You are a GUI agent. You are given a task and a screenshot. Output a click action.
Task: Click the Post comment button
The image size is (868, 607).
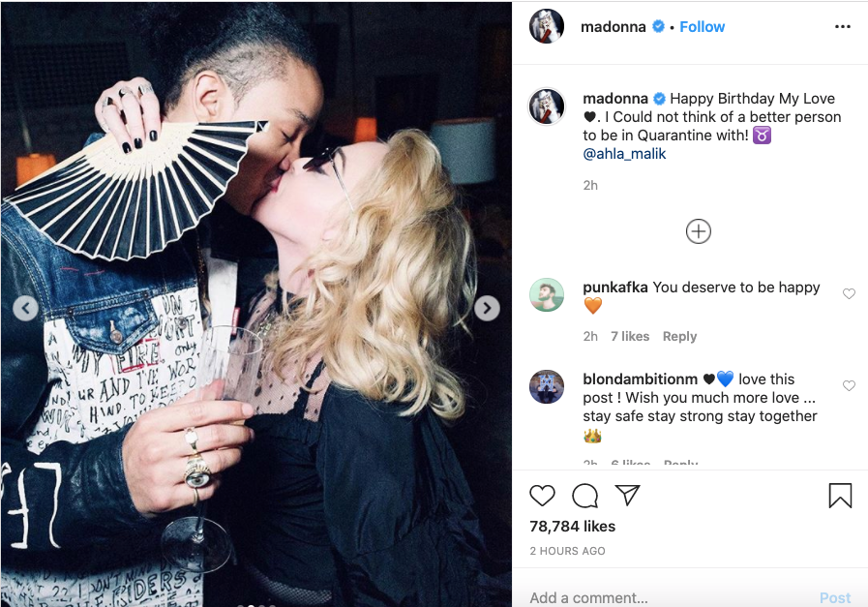pos(835,597)
